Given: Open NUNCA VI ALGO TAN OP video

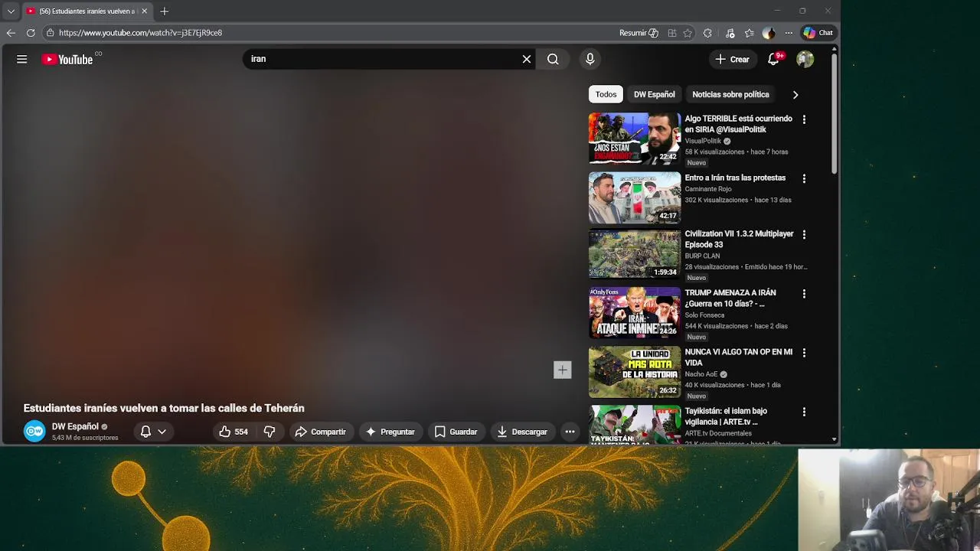Looking at the screenshot, I should pos(738,357).
